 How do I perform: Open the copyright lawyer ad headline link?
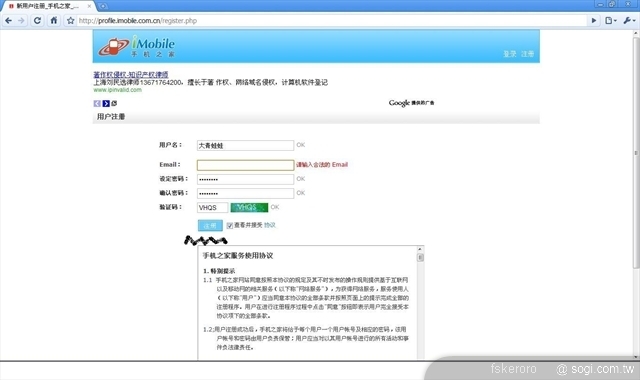tap(131, 74)
